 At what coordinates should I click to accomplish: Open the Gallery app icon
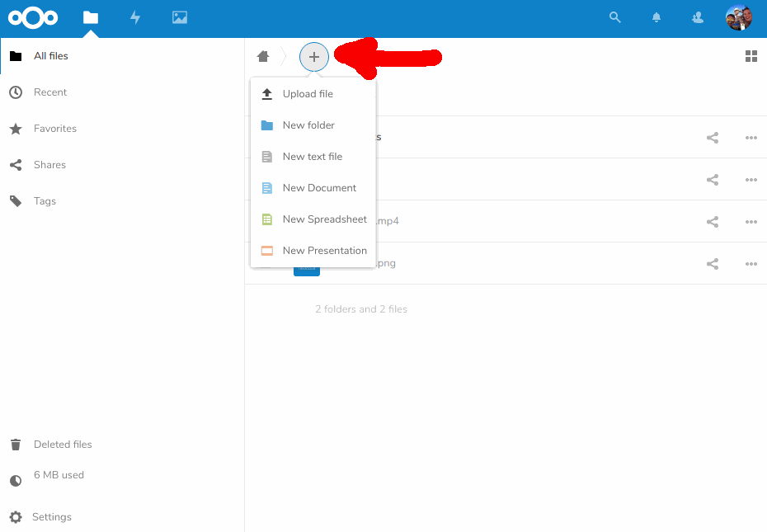pyautogui.click(x=179, y=16)
